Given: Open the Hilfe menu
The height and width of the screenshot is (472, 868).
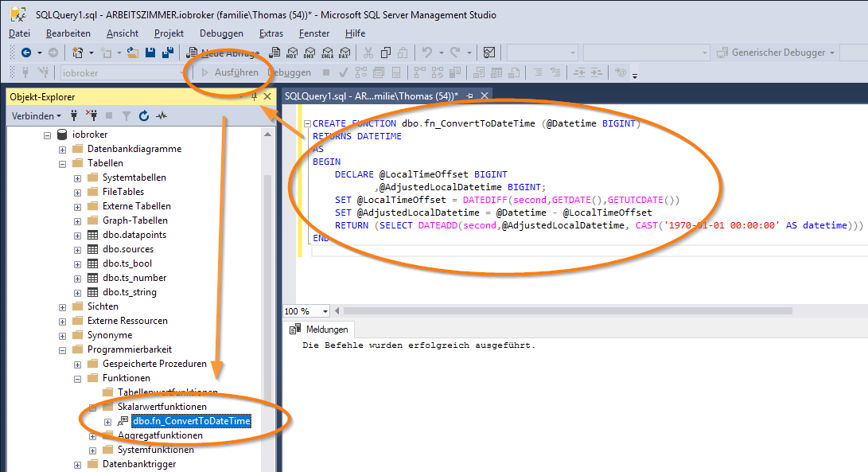Looking at the screenshot, I should (x=355, y=33).
